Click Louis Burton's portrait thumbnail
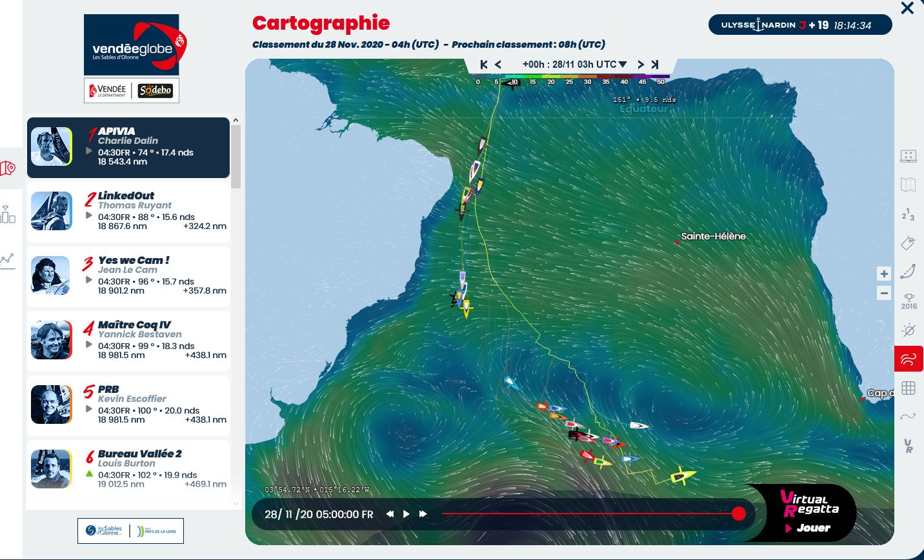The image size is (924, 560). point(51,469)
